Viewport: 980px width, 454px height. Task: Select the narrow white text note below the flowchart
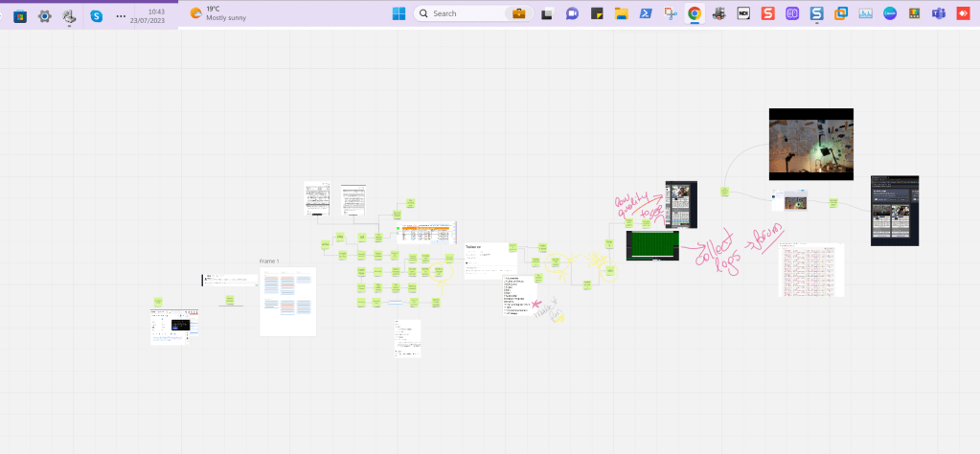(407, 338)
